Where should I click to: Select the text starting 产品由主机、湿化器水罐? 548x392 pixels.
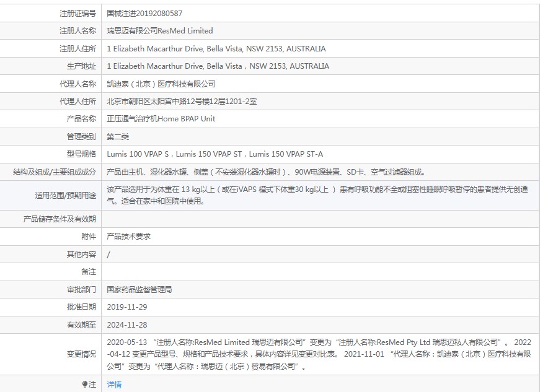(266, 172)
